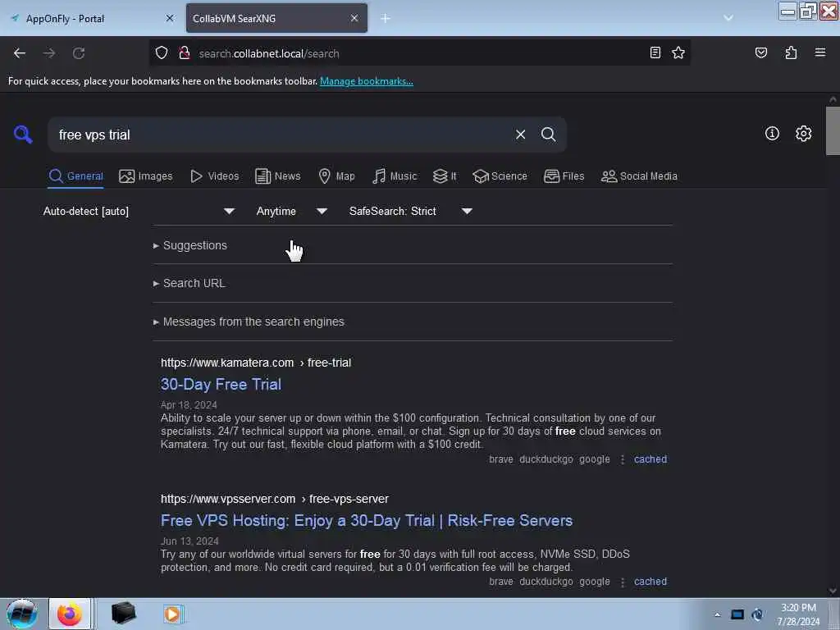Close the CollabVM SearXNG tab
This screenshot has width=840, height=630.
click(354, 18)
